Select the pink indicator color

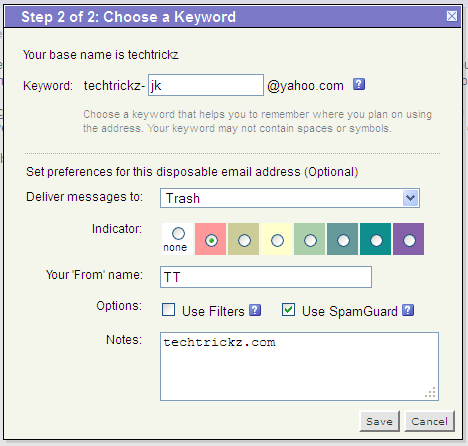coord(211,240)
